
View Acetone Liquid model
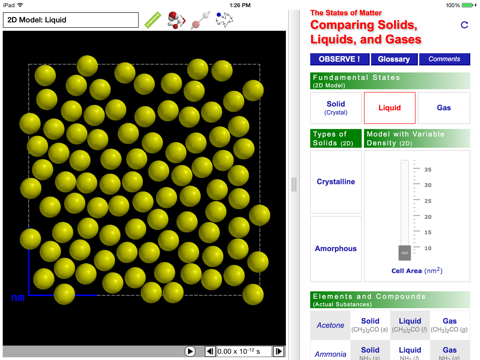410,325
